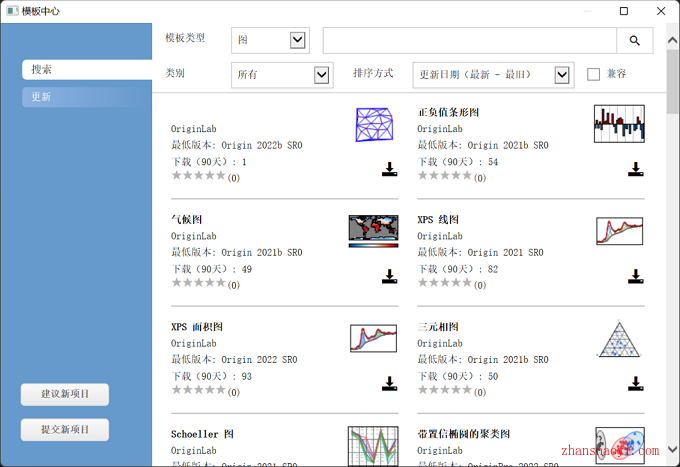Click the 带置信椭圆的聚类图 title
This screenshot has width=680, height=467.
[464, 434]
